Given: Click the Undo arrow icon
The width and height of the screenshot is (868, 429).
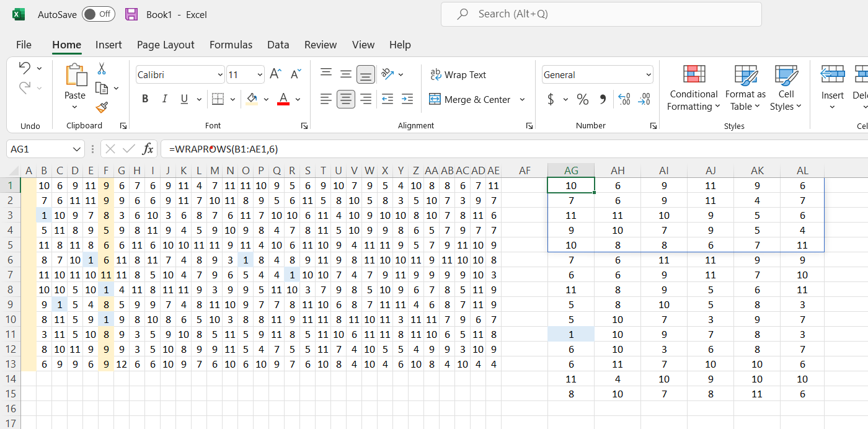Looking at the screenshot, I should 25,68.
